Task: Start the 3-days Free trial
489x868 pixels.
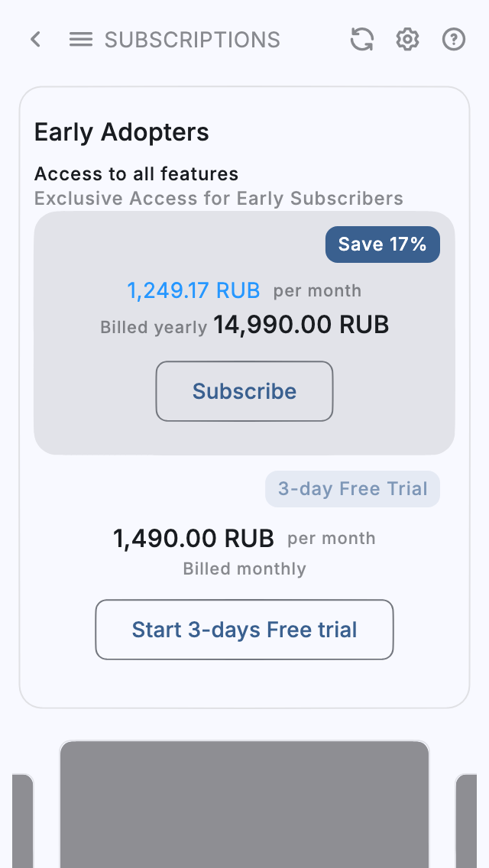Action: click(x=244, y=630)
